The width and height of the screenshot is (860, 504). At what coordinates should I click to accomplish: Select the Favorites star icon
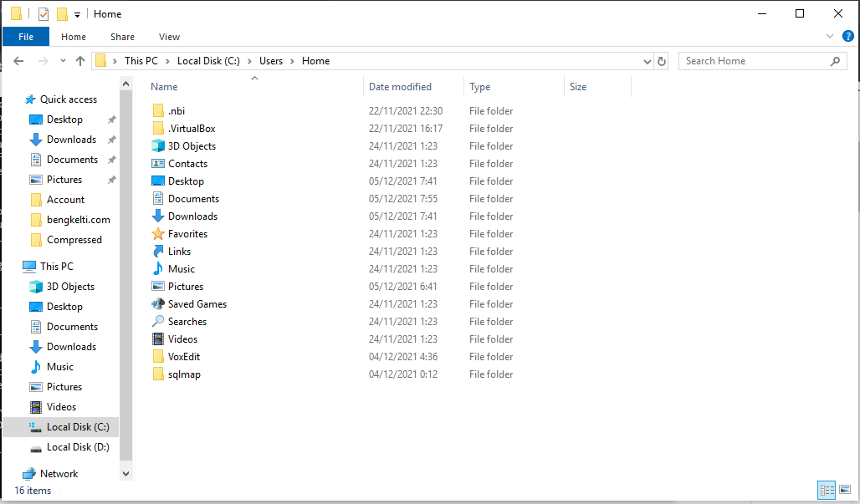pyautogui.click(x=158, y=233)
